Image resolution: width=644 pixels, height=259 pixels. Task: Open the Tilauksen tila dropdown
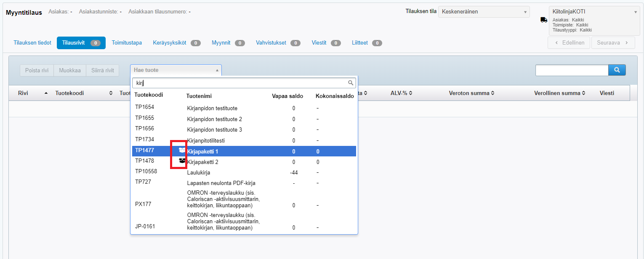pyautogui.click(x=484, y=12)
